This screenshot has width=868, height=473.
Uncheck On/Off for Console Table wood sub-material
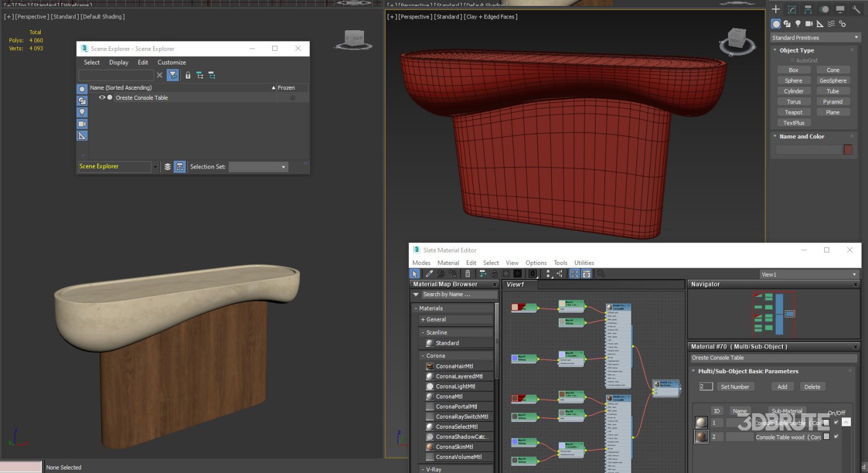836,436
